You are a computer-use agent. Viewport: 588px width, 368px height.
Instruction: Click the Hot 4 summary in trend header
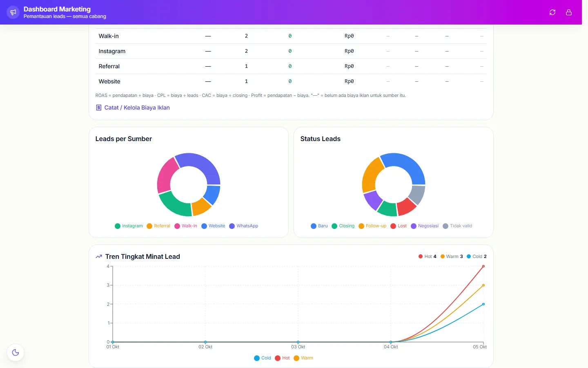(x=428, y=256)
